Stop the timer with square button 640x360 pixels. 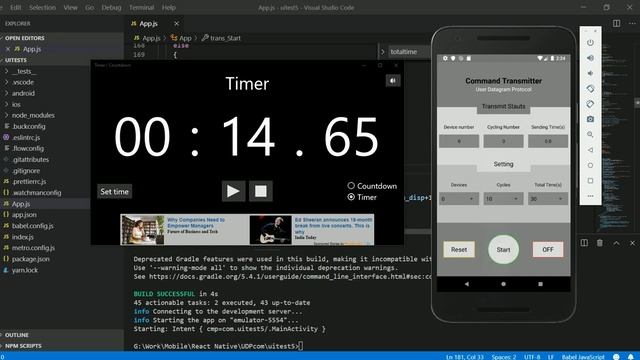coord(261,191)
